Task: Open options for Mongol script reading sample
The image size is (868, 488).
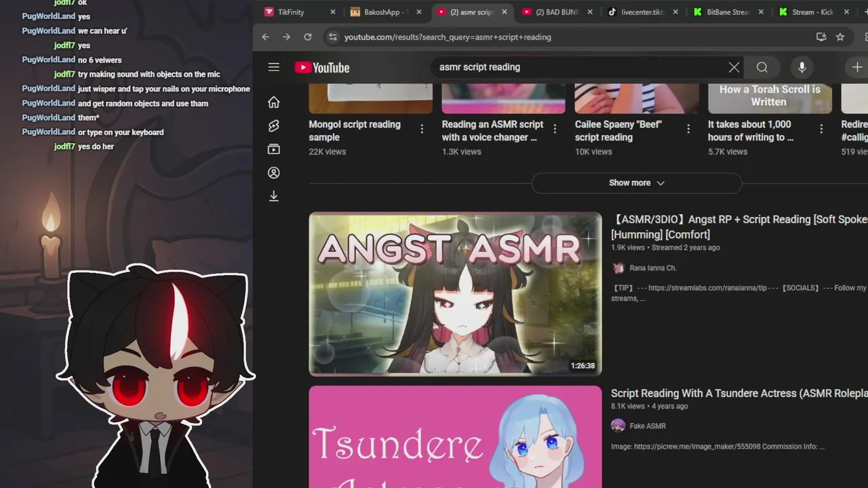Action: point(422,129)
